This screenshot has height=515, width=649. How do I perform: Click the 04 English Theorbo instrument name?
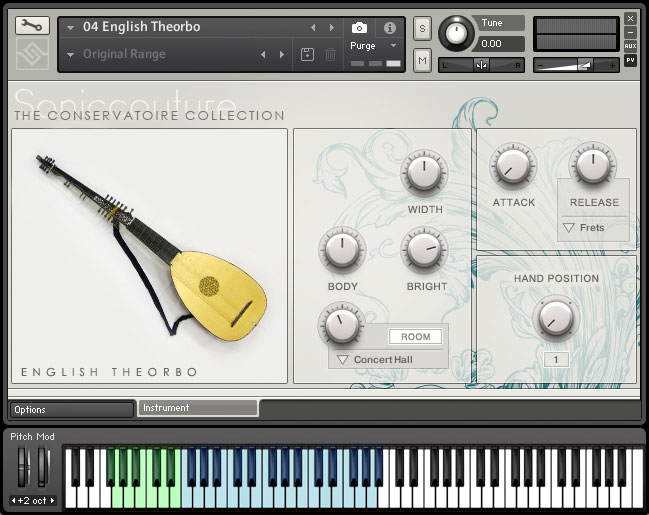pos(142,27)
